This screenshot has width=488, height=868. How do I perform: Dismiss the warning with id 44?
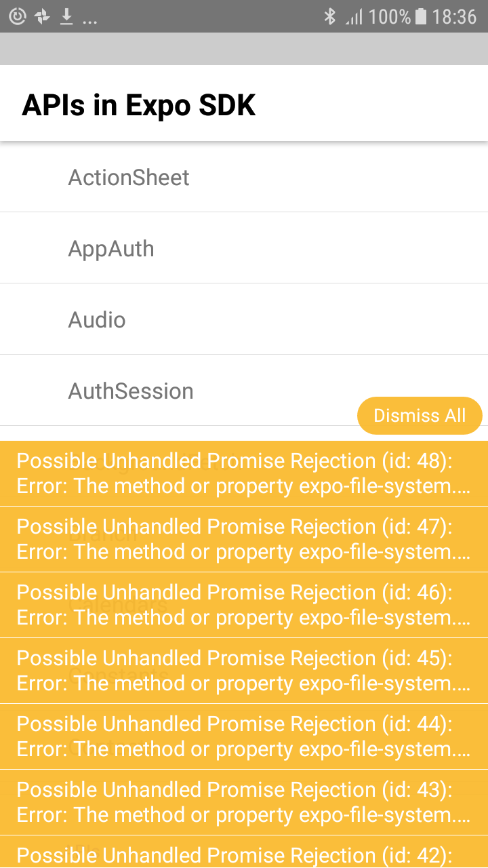[x=244, y=736]
